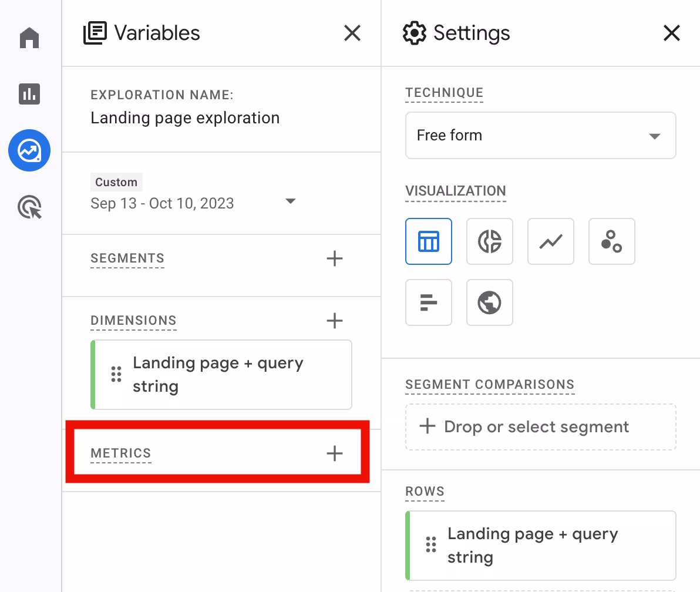Click the SEGMENTS heading

click(x=127, y=258)
